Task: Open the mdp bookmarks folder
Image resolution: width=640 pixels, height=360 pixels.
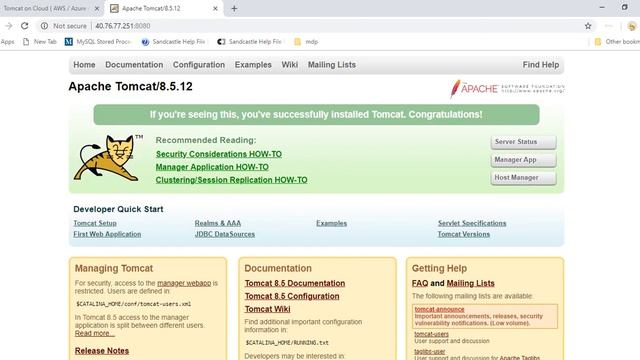Action: pos(306,42)
